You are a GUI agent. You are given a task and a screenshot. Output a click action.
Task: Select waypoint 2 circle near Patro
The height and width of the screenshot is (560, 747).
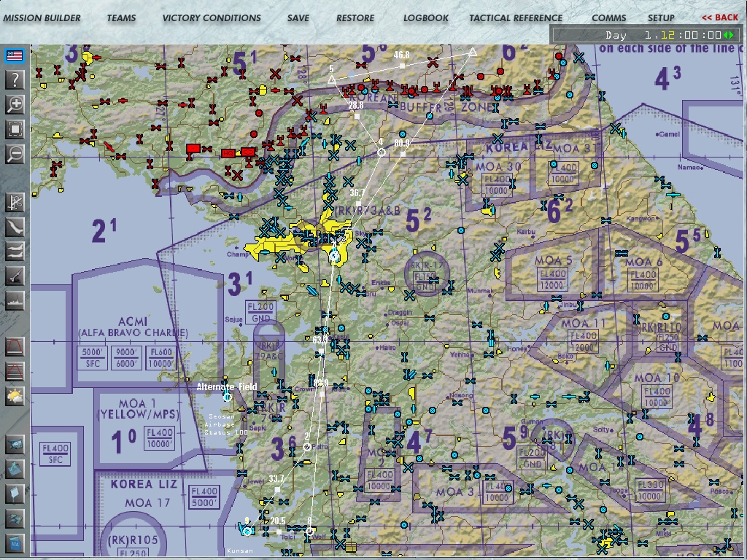[307, 447]
